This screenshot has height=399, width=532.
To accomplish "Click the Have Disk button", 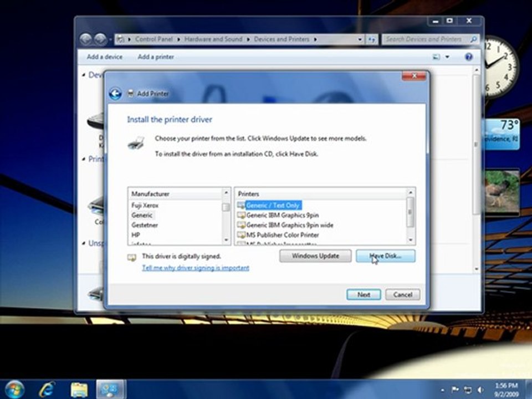I will 386,256.
